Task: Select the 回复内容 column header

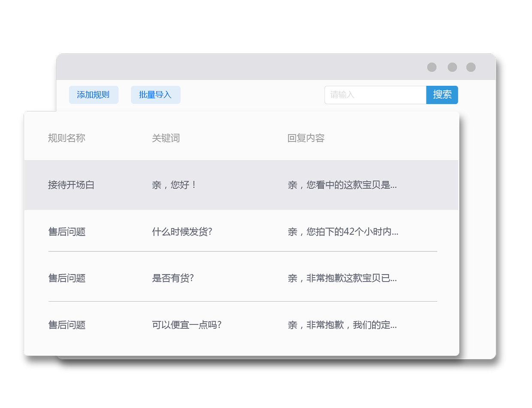Action: (x=306, y=138)
